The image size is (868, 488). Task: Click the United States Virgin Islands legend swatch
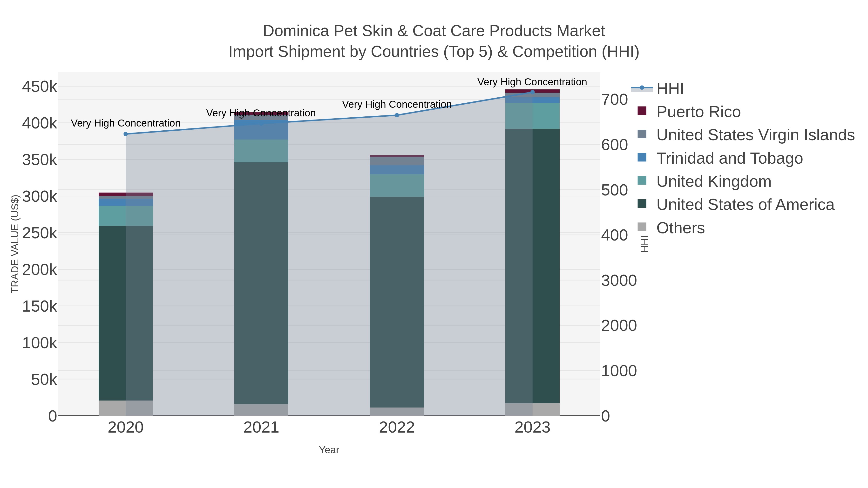coord(642,134)
